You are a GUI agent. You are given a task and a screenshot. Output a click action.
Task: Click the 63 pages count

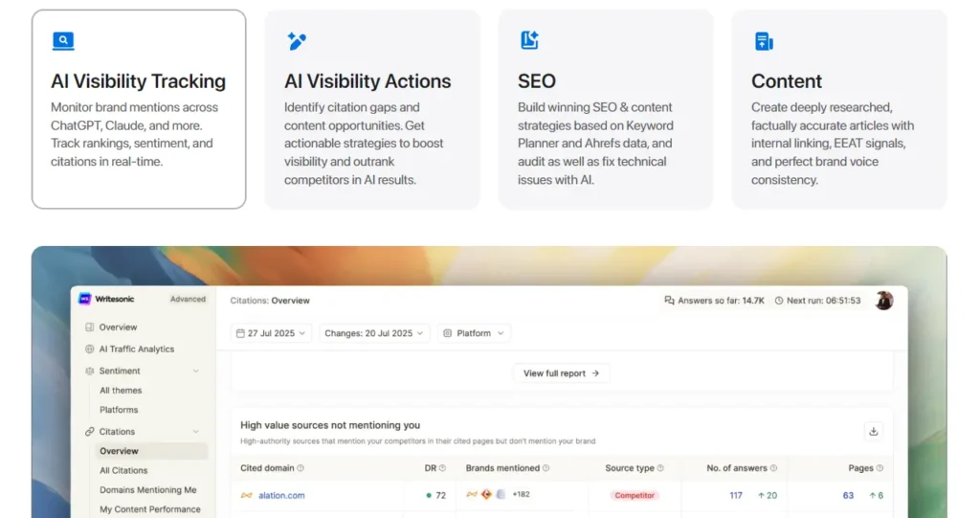pyautogui.click(x=848, y=495)
